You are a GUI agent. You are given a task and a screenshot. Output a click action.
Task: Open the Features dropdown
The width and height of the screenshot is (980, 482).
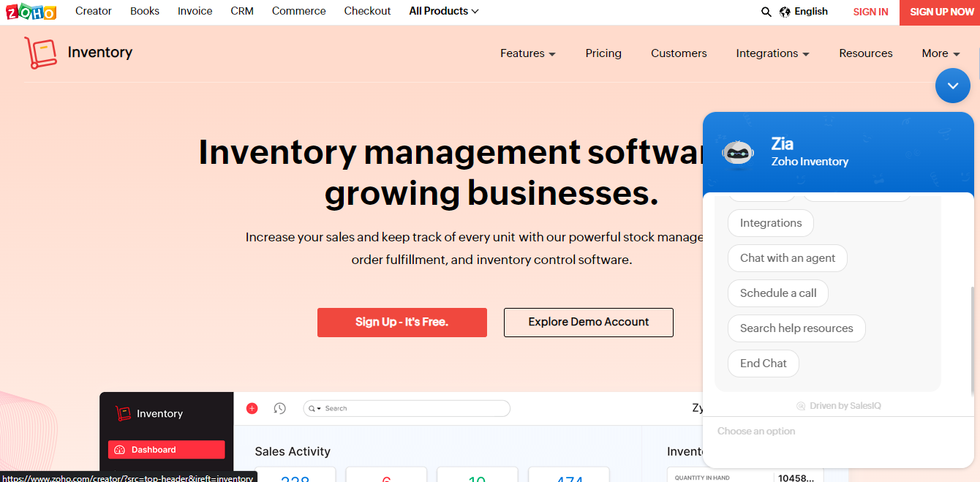pyautogui.click(x=528, y=53)
